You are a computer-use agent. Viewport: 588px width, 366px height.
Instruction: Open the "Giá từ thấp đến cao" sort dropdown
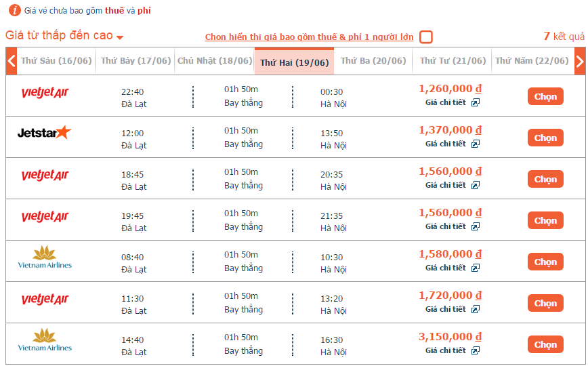coord(64,36)
